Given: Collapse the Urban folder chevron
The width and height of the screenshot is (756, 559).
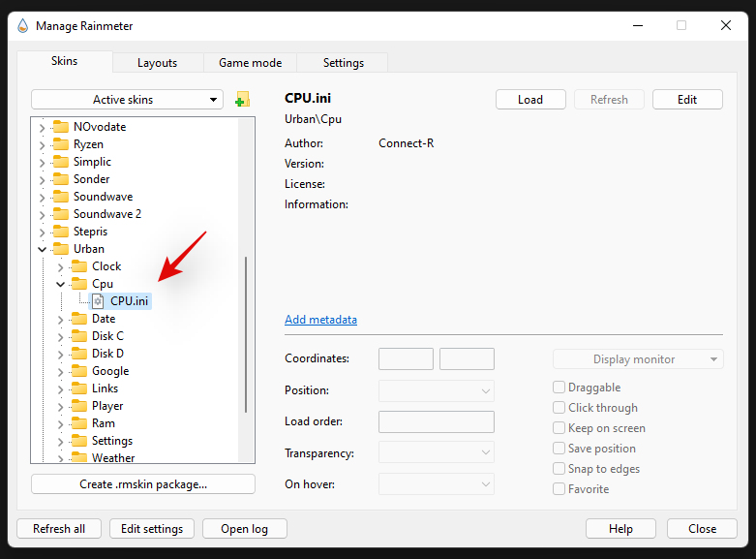Looking at the screenshot, I should 43,249.
